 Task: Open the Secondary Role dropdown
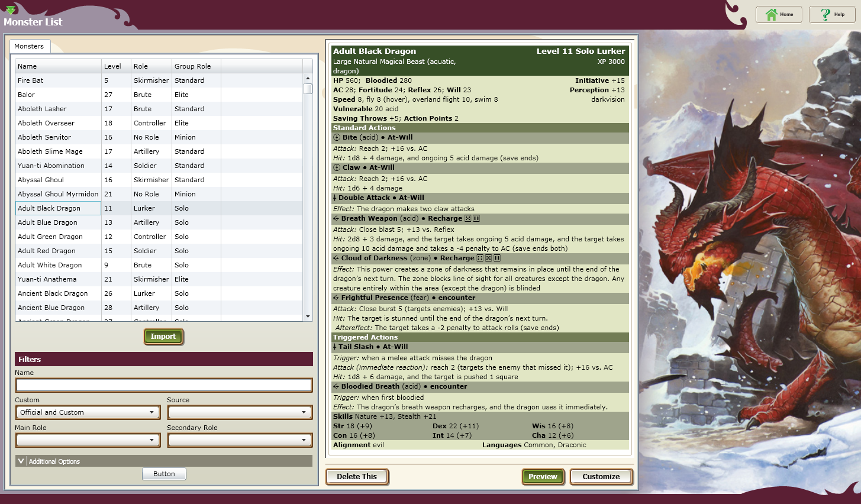[240, 440]
